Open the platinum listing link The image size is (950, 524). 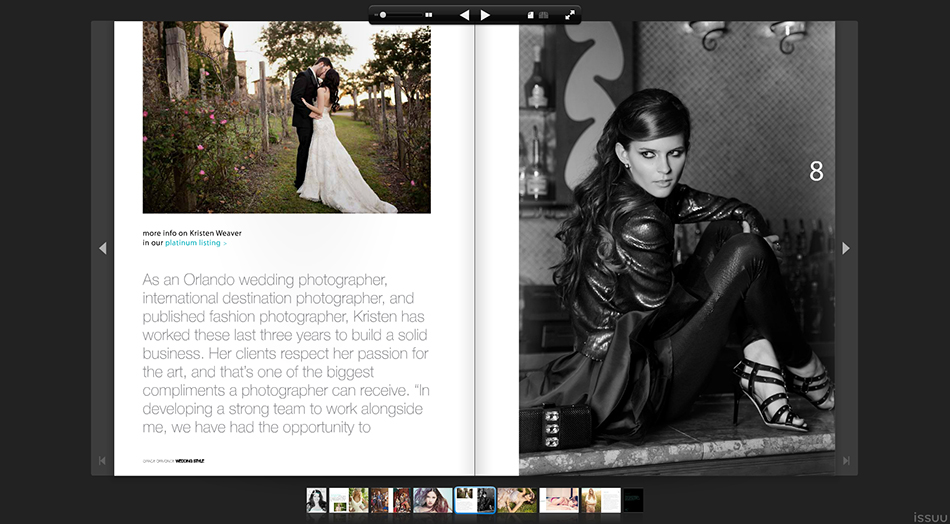point(196,243)
